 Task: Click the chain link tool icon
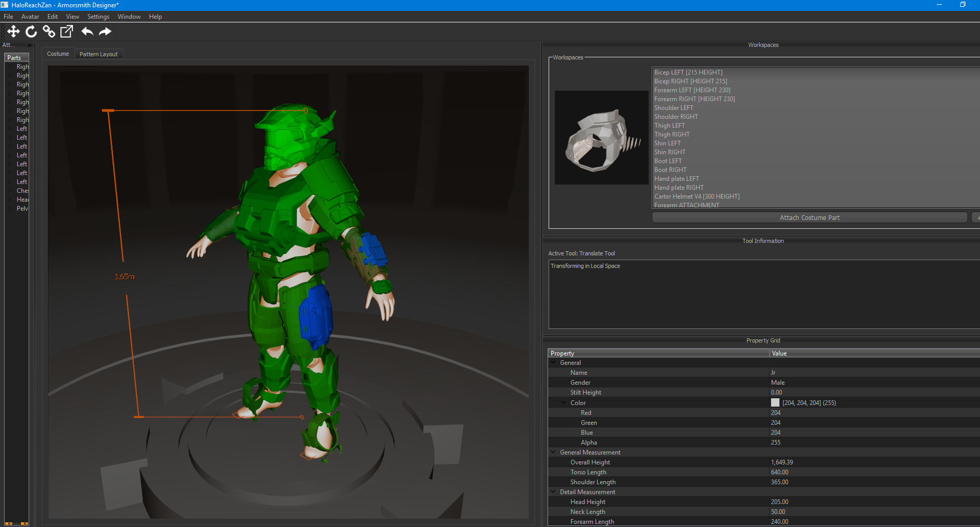click(49, 32)
